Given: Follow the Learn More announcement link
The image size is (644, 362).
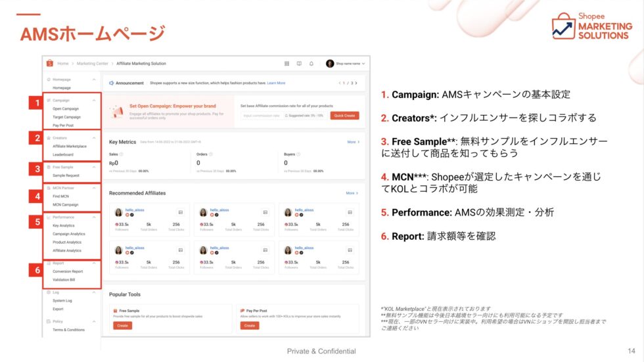Looking at the screenshot, I should [x=276, y=83].
